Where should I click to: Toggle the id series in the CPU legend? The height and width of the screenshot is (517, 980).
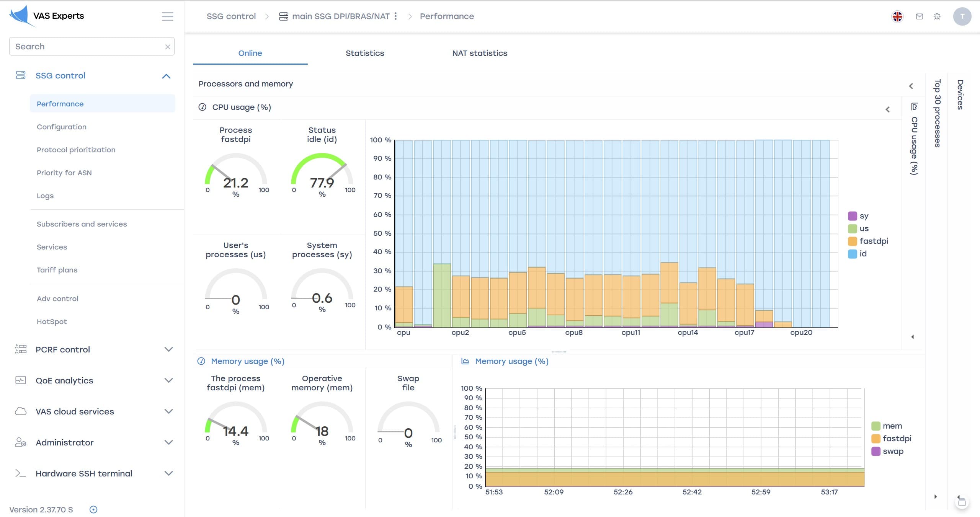(x=857, y=254)
